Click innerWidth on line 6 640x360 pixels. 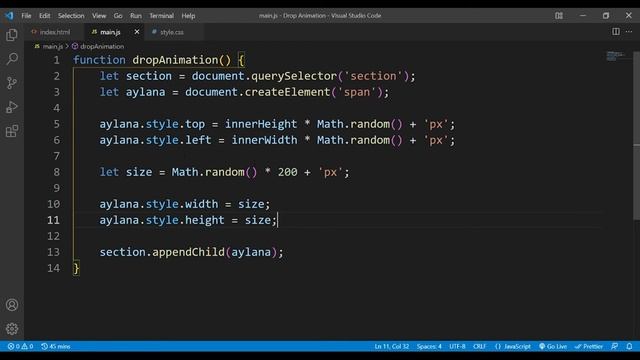click(264, 140)
